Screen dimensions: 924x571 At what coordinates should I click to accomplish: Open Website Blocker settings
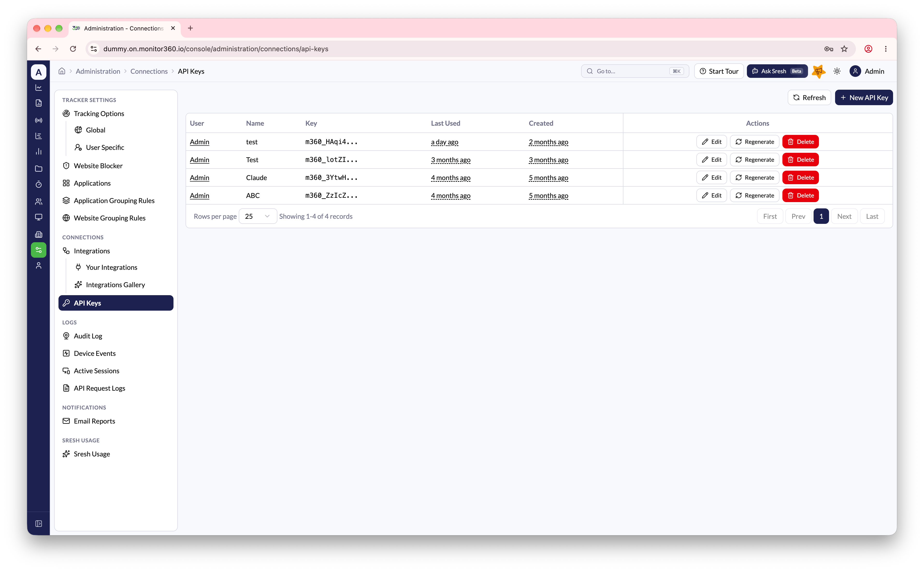[x=98, y=166]
